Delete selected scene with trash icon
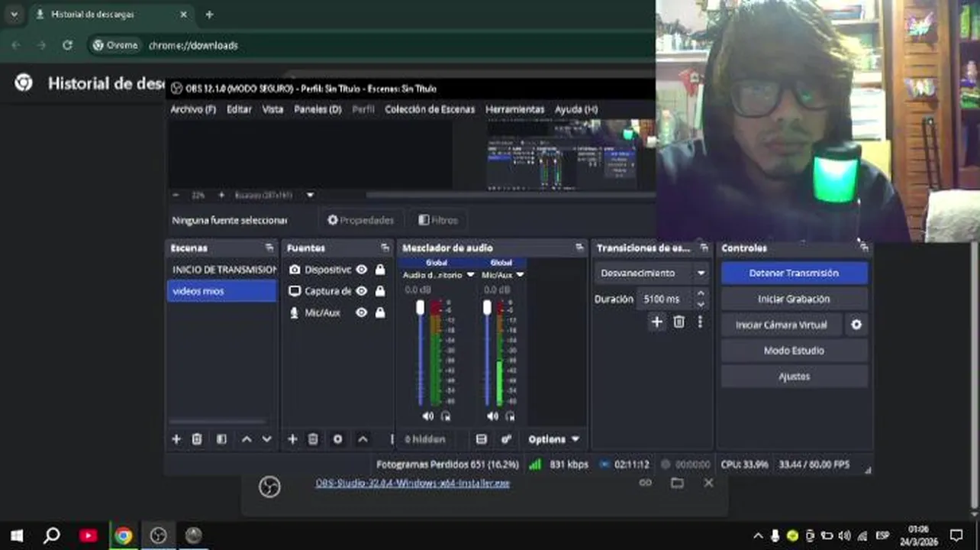 (x=197, y=439)
